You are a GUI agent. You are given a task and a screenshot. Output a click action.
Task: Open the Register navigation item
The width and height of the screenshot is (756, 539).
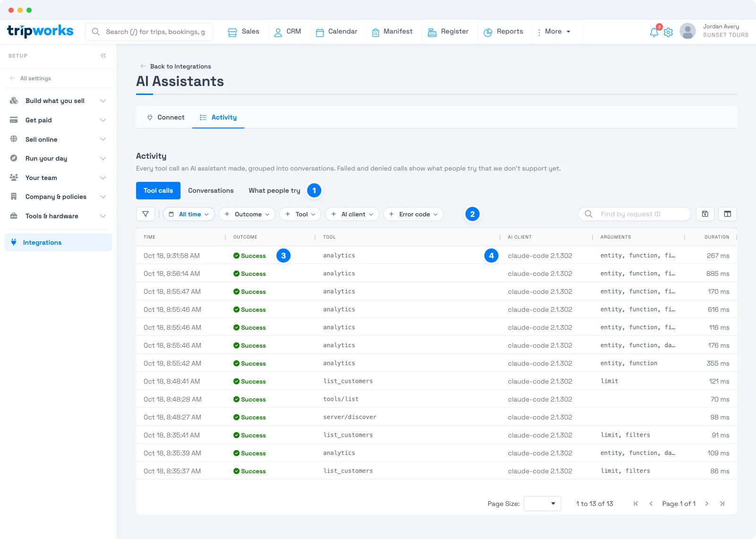[448, 32]
